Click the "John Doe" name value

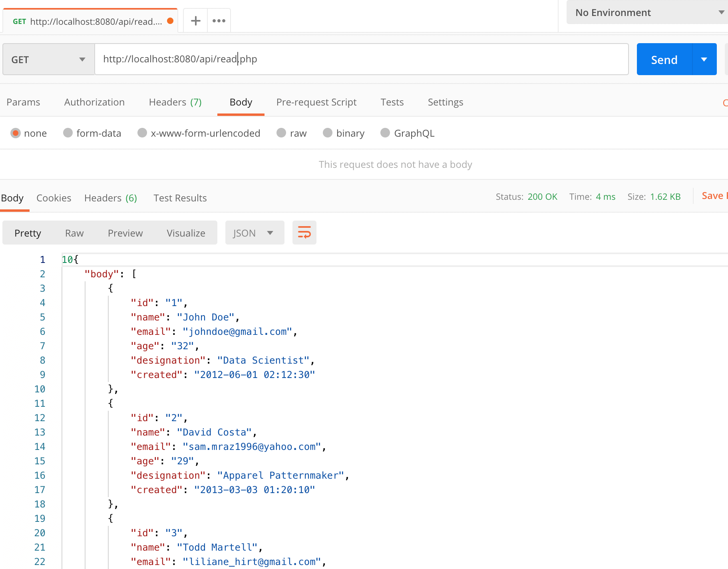pos(205,317)
